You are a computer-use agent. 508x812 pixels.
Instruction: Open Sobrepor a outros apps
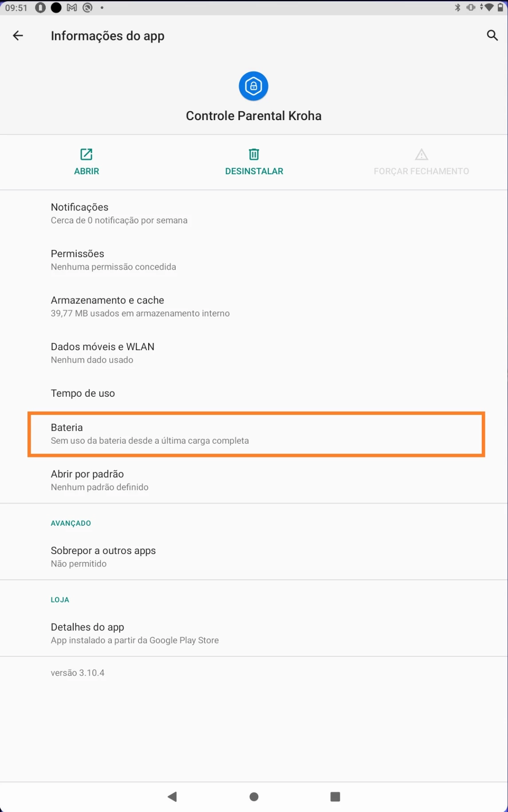point(103,557)
